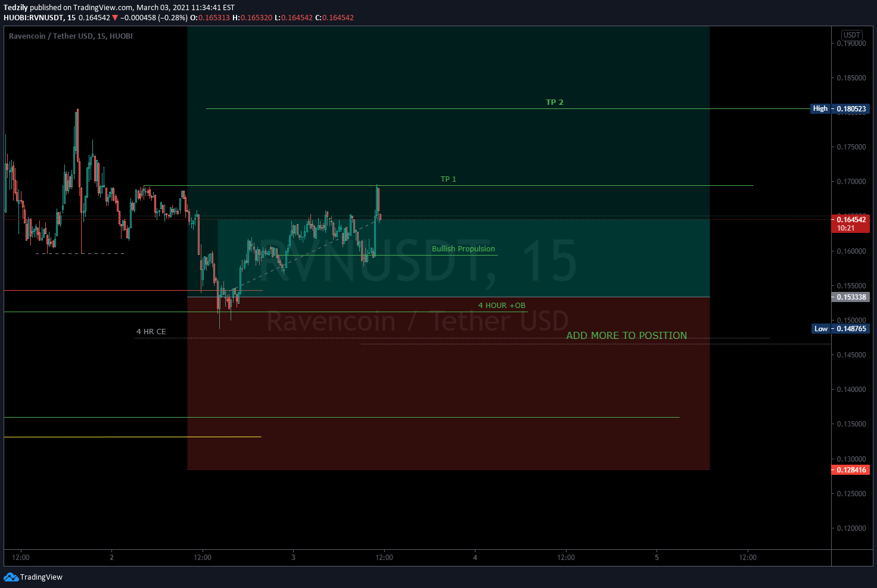Click date label 5 on time axis
877x588 pixels.
click(657, 558)
